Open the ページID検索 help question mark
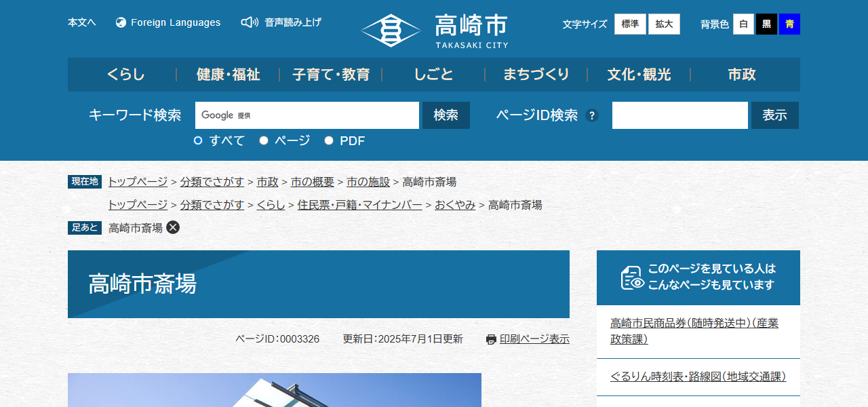 click(x=591, y=115)
